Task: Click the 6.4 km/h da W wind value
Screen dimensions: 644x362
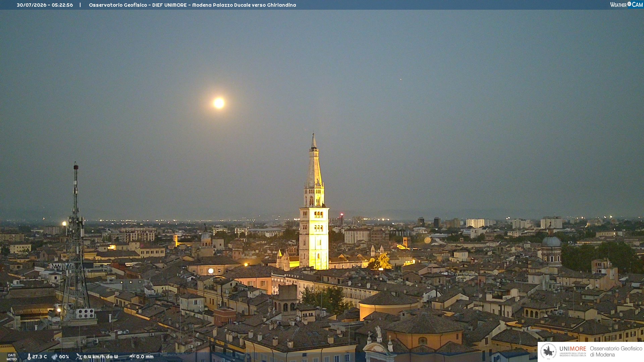Action: (x=101, y=357)
